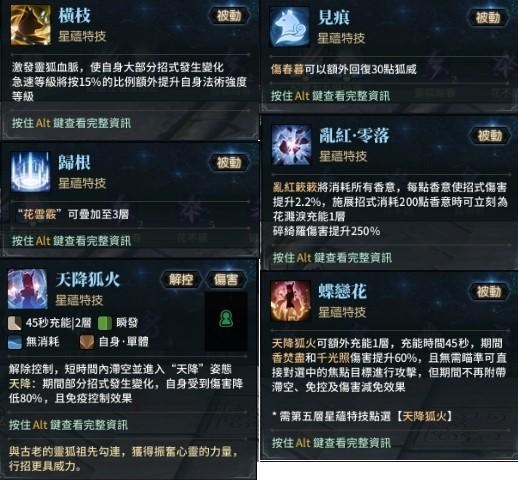Click the 橫枝 golden fox skill icon
This screenshot has height=481, width=518.
pyautogui.click(x=31, y=25)
